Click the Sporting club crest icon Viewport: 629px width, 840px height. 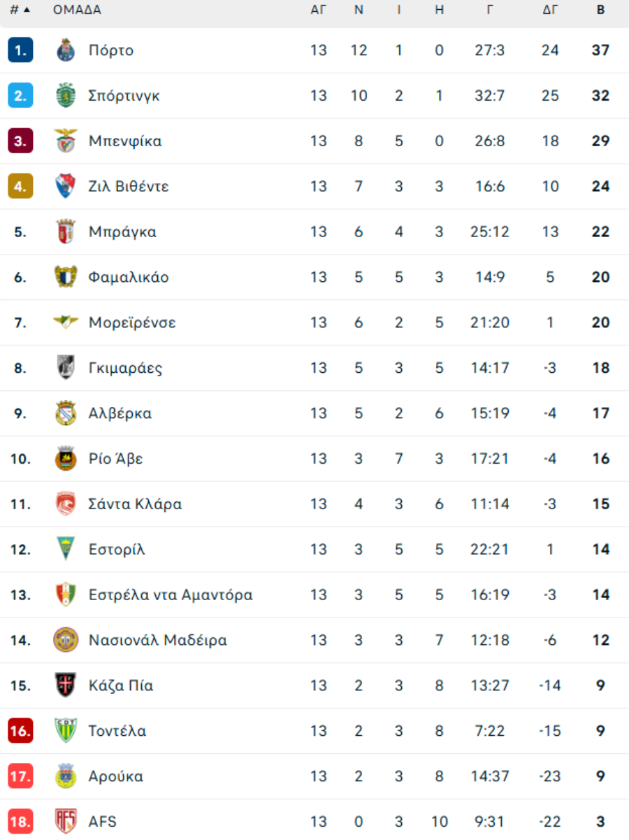66,96
